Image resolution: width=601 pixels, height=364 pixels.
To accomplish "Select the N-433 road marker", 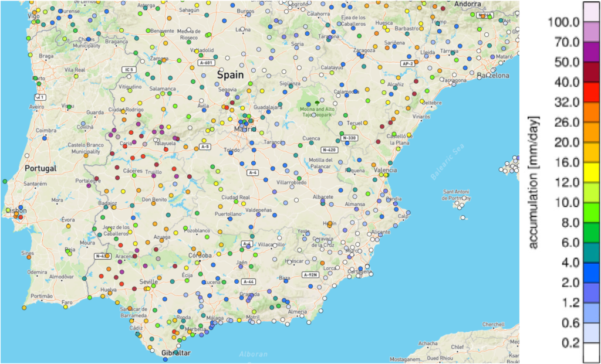I will pyautogui.click(x=102, y=256).
